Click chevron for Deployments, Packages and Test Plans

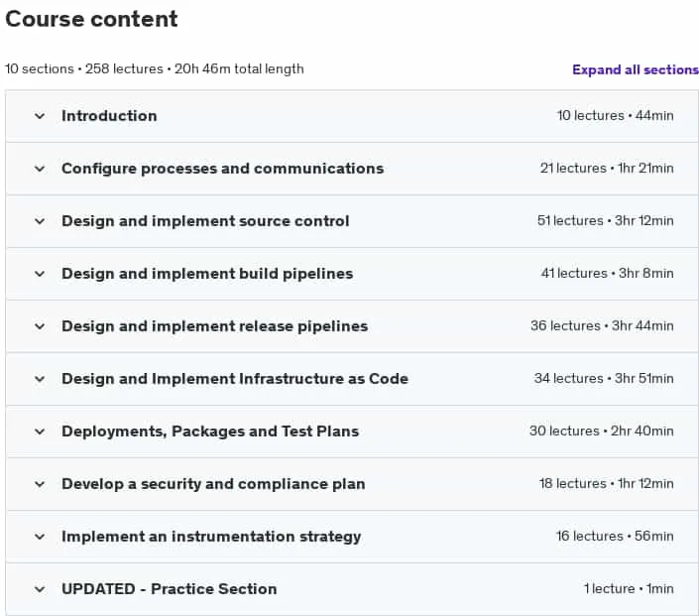(x=40, y=431)
